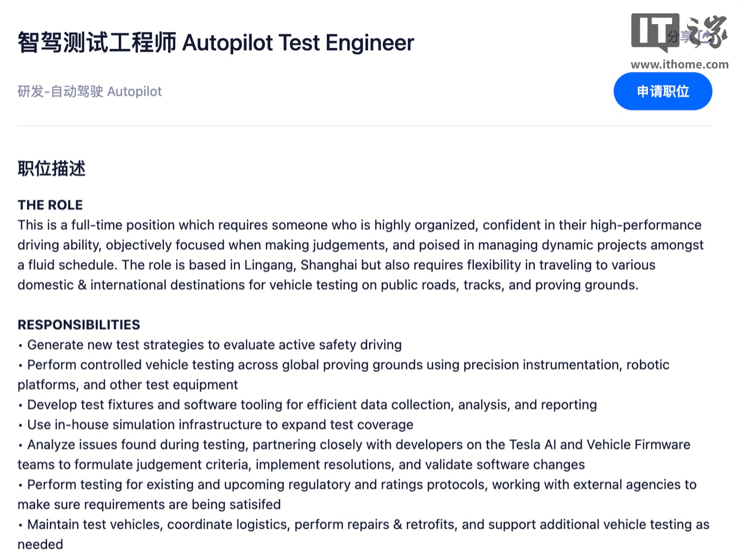This screenshot has height=560, width=740.
Task: Click the THE ROLE heading
Action: point(50,205)
